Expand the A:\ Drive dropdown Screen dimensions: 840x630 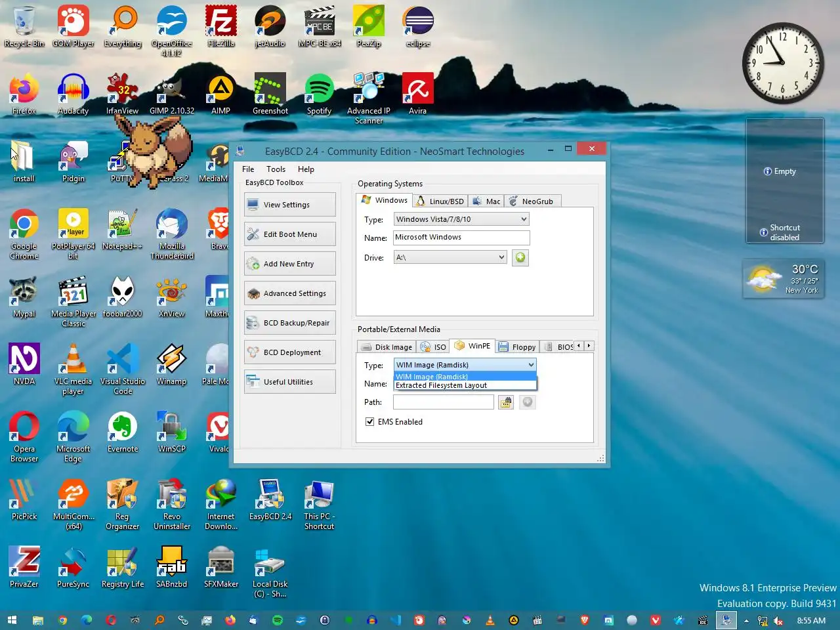tap(450, 257)
